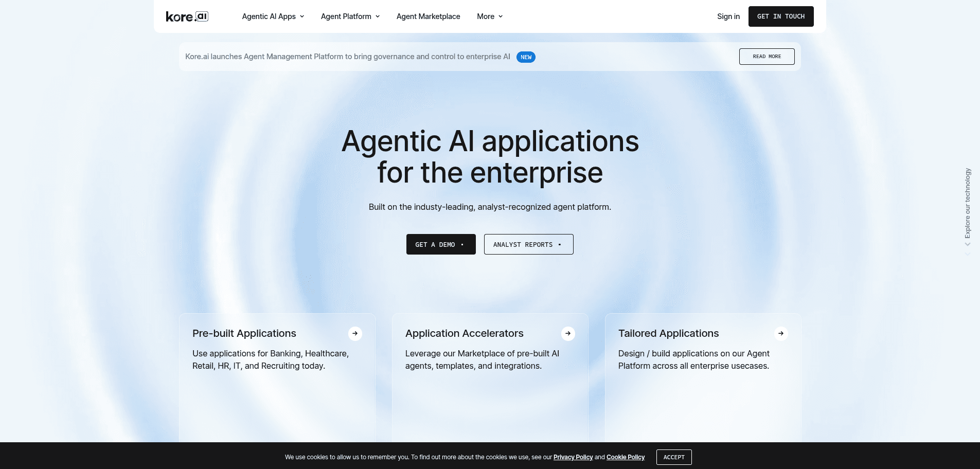Expand the Agentic AI Apps dropdown
980x469 pixels.
click(x=273, y=16)
